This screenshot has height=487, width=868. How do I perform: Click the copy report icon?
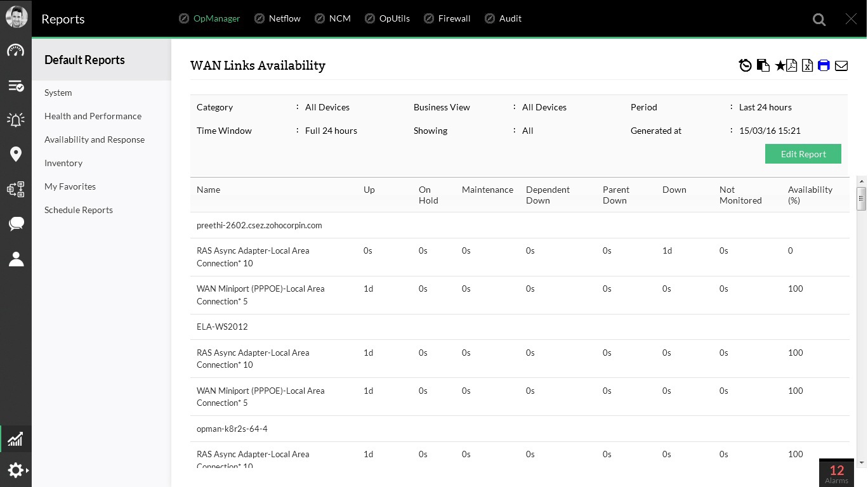(763, 65)
